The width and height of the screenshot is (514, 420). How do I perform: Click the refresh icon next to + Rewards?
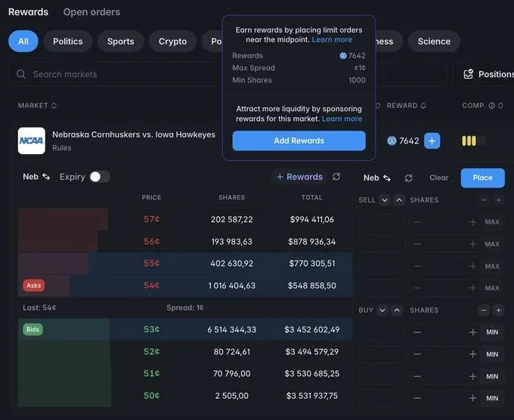coord(336,177)
